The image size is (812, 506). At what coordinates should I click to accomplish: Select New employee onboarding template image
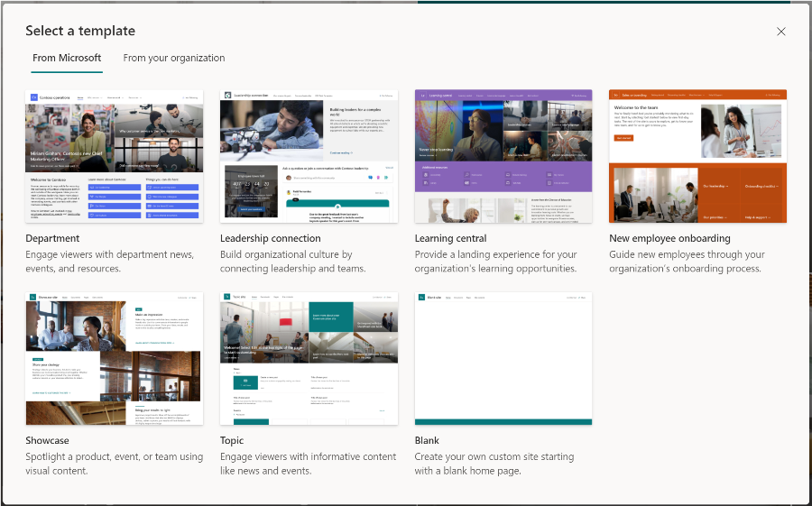697,156
